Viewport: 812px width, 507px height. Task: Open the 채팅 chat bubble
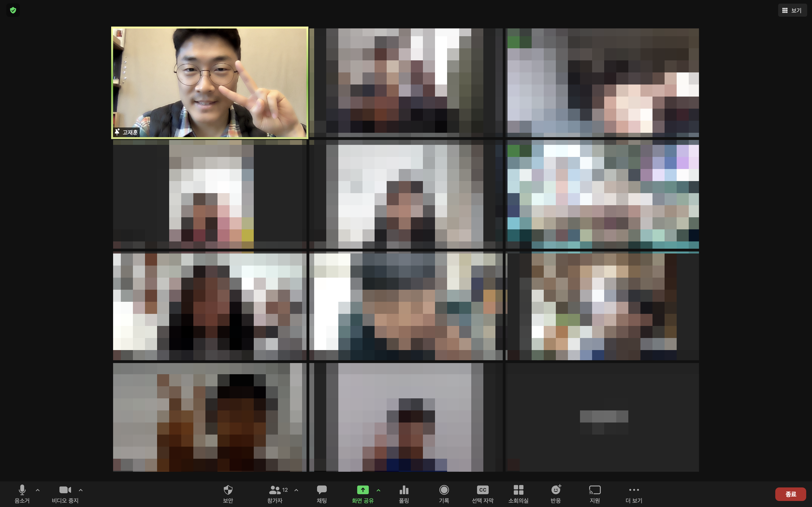click(x=321, y=493)
